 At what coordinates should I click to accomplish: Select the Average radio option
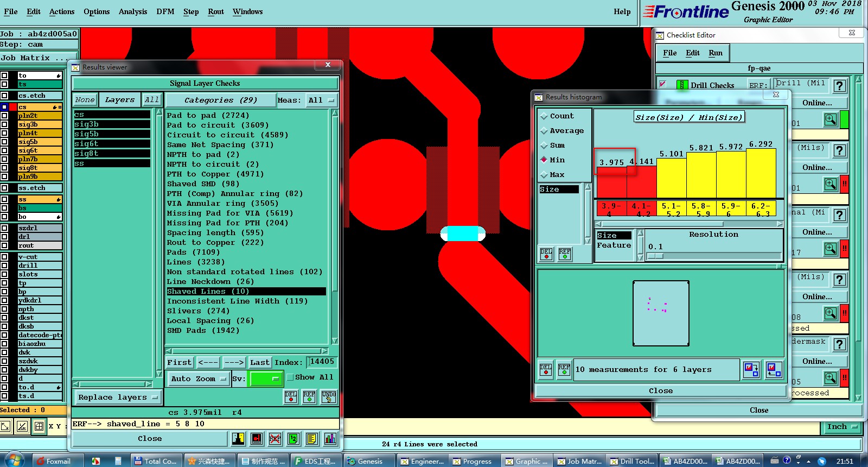544,131
